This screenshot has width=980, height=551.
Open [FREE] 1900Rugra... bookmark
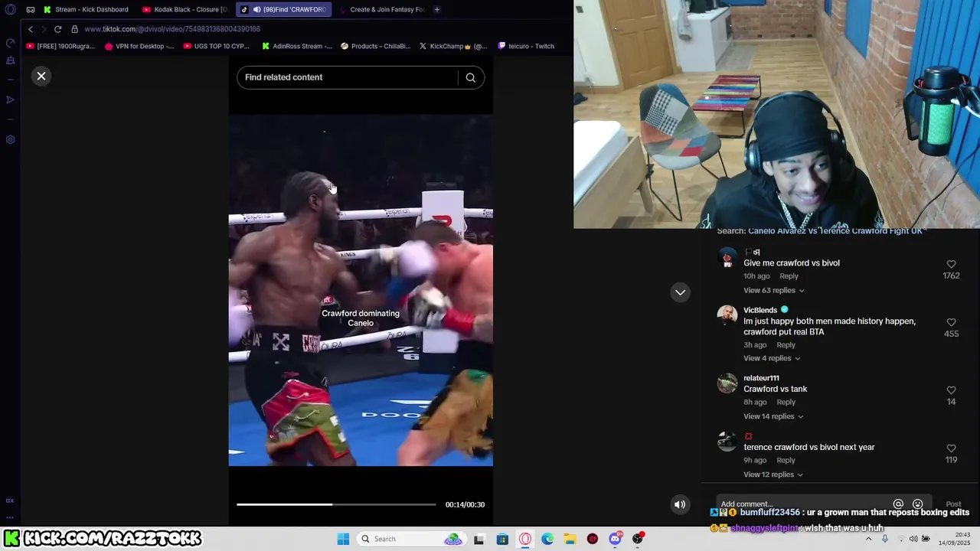tap(60, 46)
